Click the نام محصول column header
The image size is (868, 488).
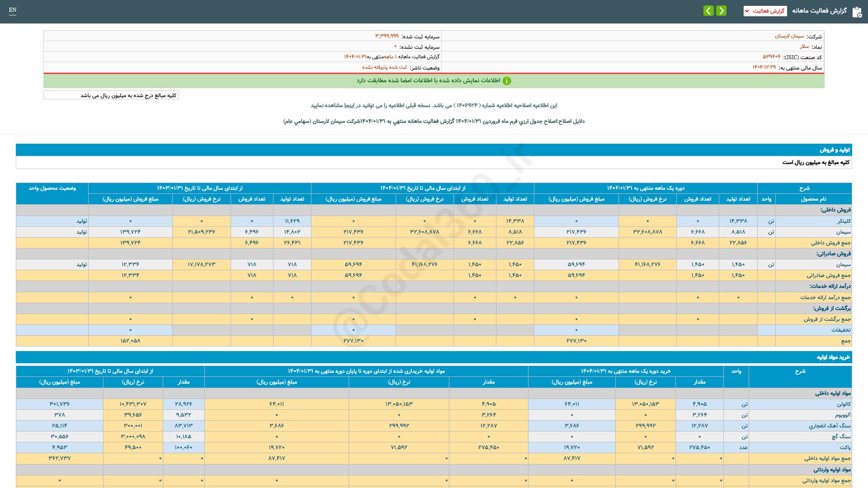813,199
